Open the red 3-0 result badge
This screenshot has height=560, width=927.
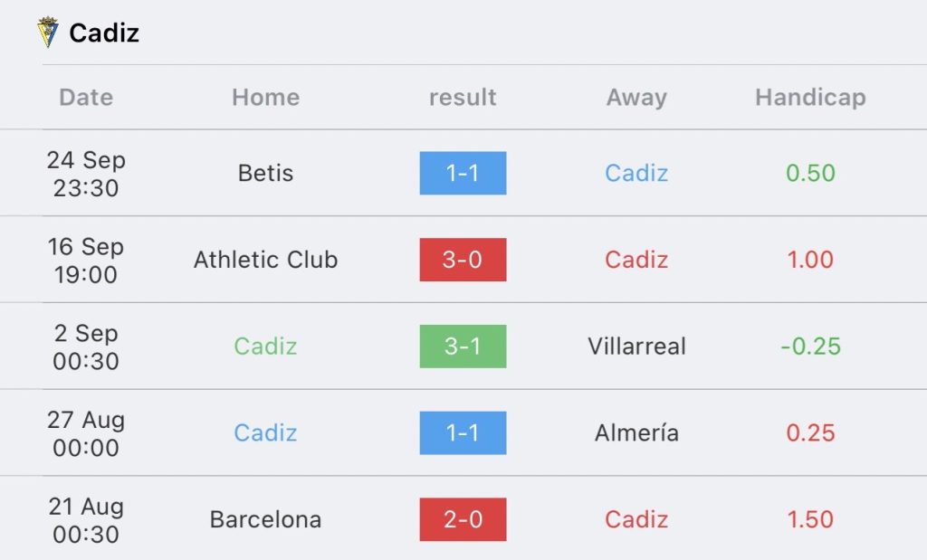coord(463,260)
